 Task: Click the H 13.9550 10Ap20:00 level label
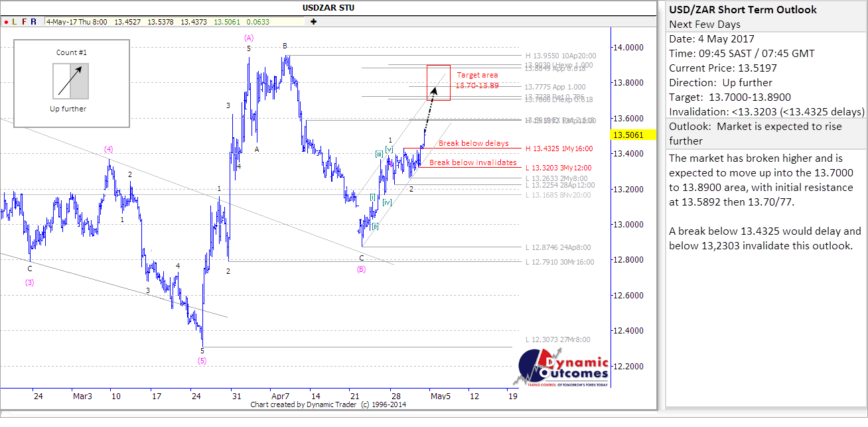pos(561,56)
